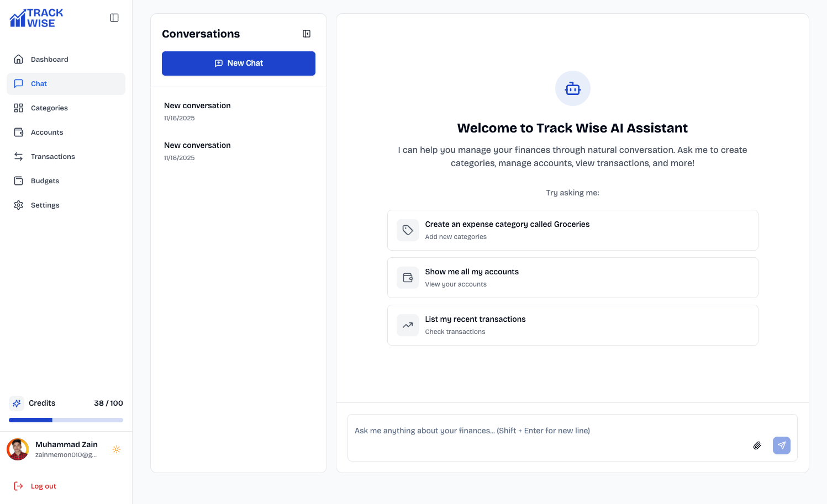Click the sparkle icon next to Credits
Image resolution: width=827 pixels, height=504 pixels.
click(17, 403)
